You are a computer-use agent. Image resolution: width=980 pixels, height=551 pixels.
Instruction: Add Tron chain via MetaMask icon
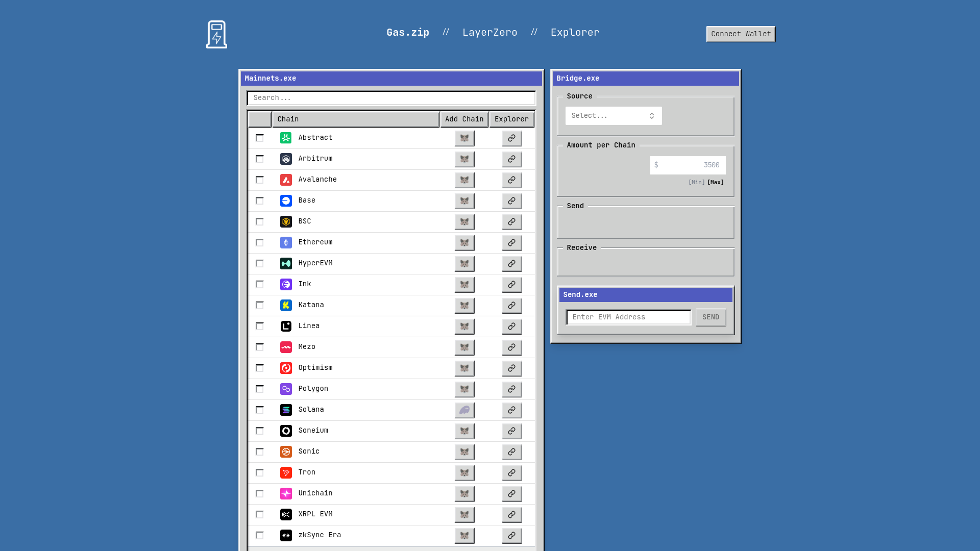pos(464,473)
